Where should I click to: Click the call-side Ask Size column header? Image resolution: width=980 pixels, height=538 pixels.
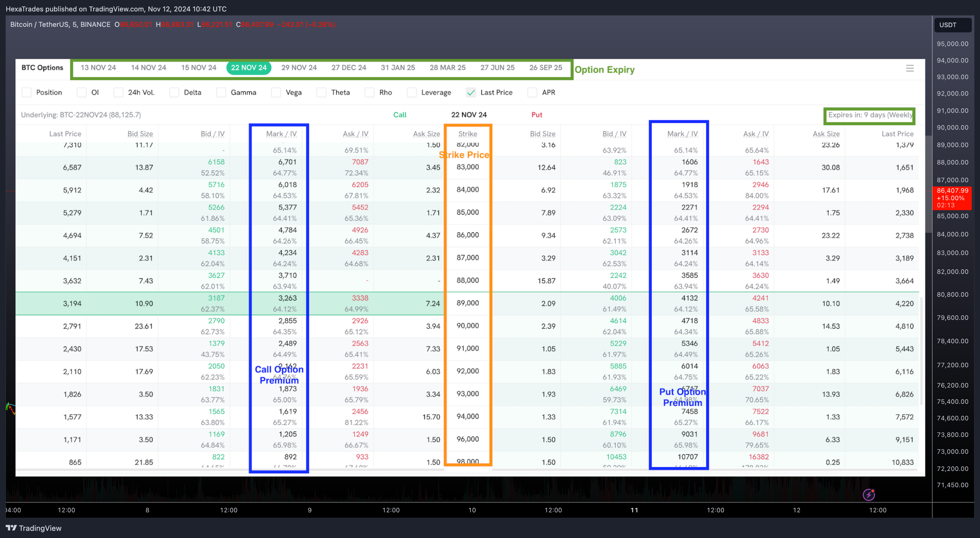point(427,134)
